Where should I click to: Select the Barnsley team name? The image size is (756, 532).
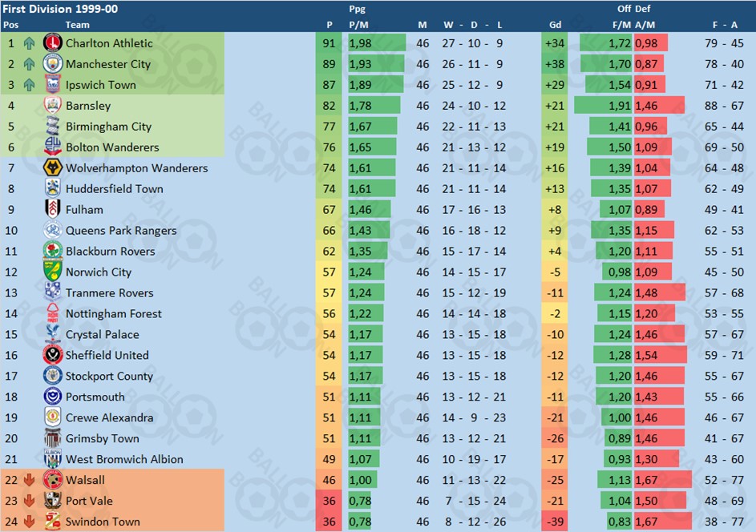pos(88,106)
